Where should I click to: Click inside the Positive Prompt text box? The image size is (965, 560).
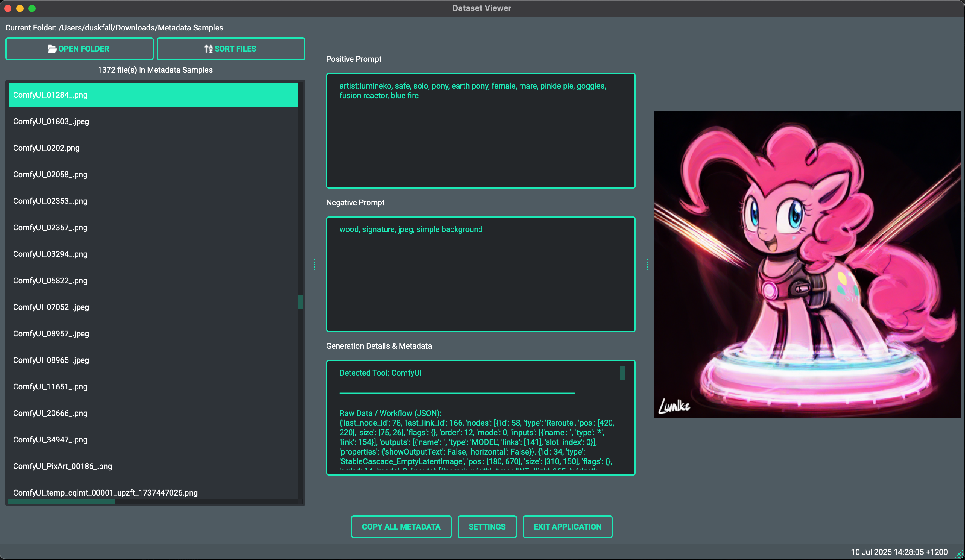coord(481,142)
